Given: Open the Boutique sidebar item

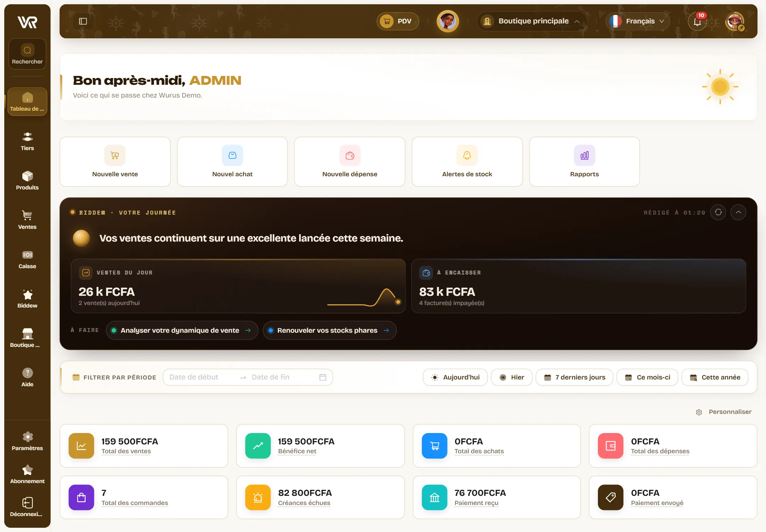Looking at the screenshot, I should point(27,338).
